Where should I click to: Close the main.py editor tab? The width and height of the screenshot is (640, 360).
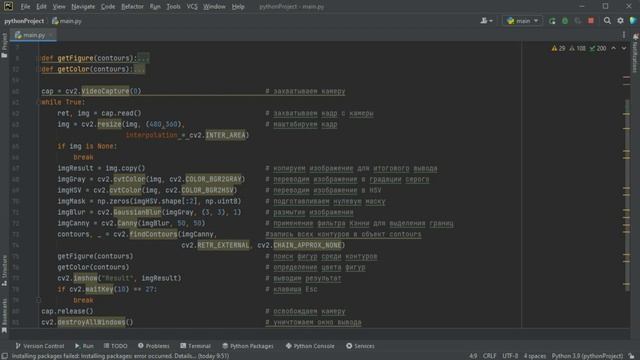tap(51, 35)
